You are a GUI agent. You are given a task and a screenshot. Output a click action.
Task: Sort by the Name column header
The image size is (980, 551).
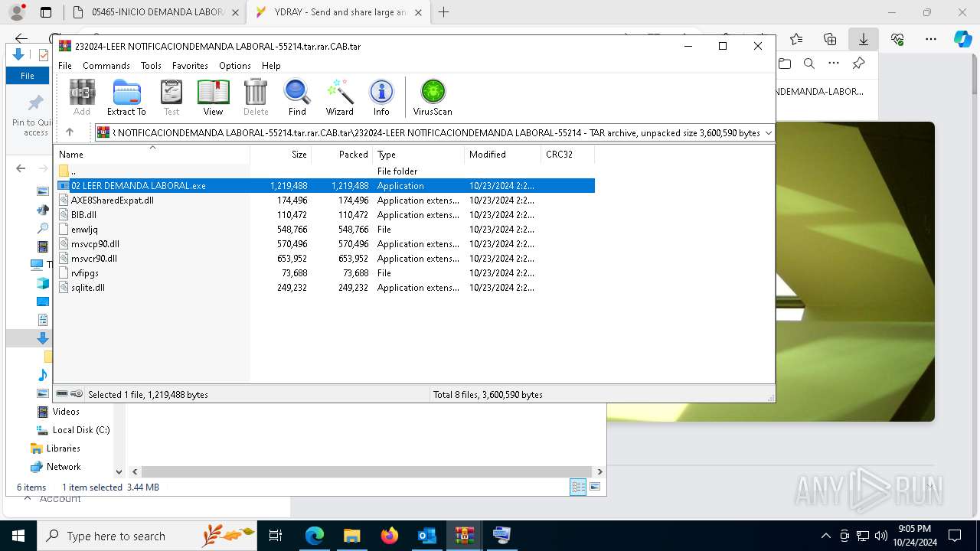coord(152,154)
